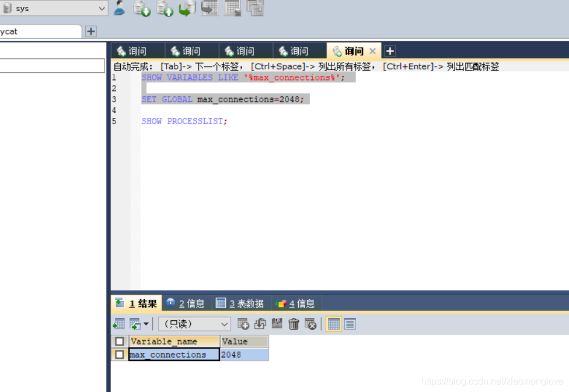
Task: Click the save changes diskette icon in results toolbar
Action: (278, 324)
